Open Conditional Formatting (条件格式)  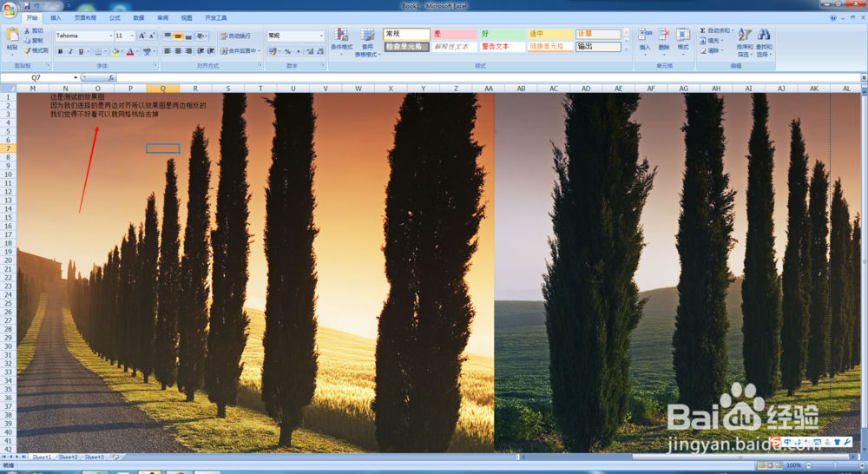tap(341, 40)
